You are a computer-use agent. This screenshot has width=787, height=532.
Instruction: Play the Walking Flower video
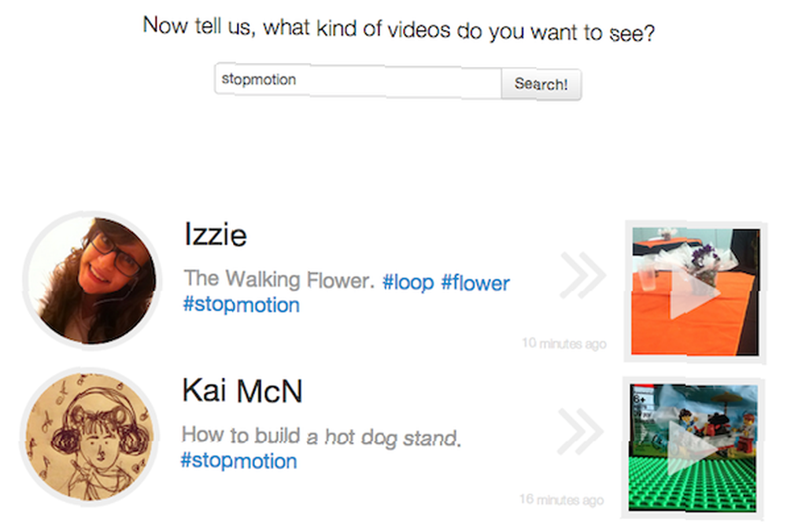point(695,293)
